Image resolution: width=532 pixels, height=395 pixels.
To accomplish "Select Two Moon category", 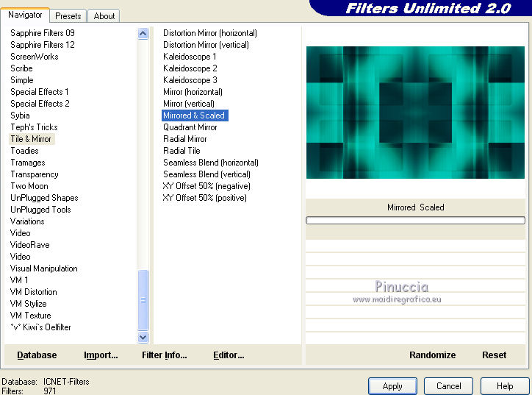I will [29, 186].
